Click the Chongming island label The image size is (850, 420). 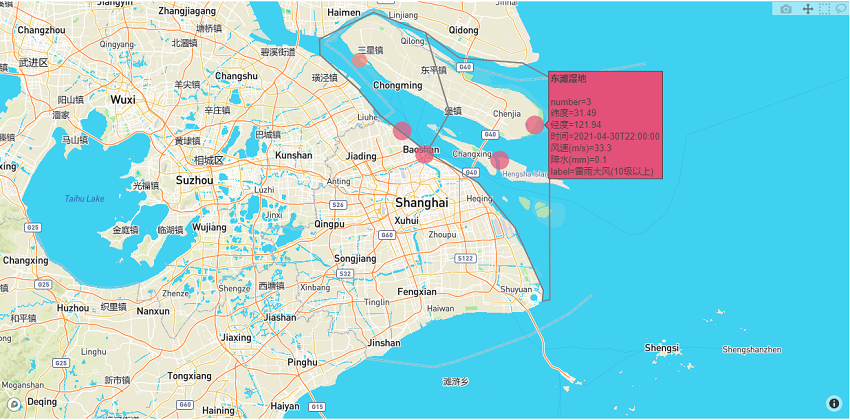pos(397,86)
